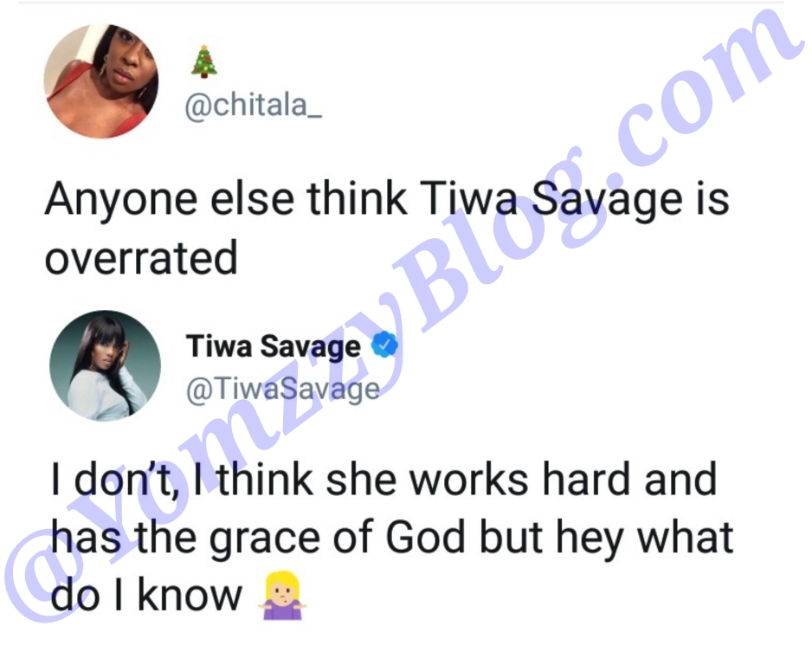Open the @TiwaSavage handle link
The image size is (812, 645).
pyautogui.click(x=283, y=389)
